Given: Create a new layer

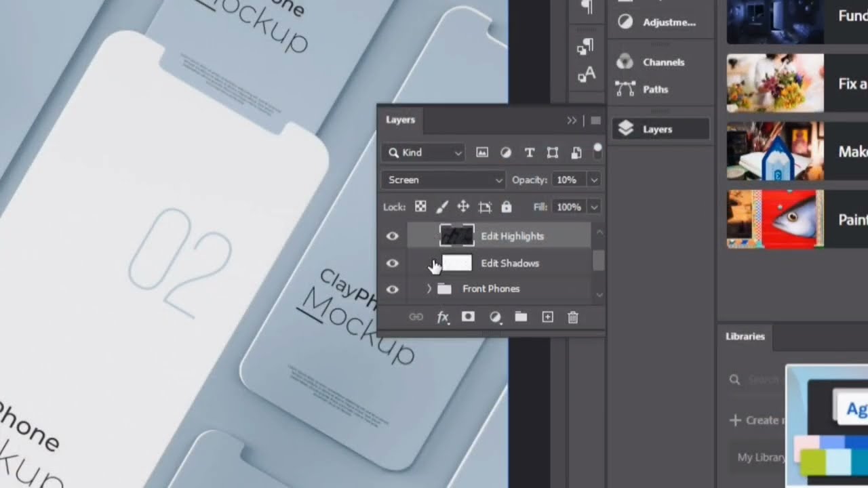Looking at the screenshot, I should click(547, 317).
